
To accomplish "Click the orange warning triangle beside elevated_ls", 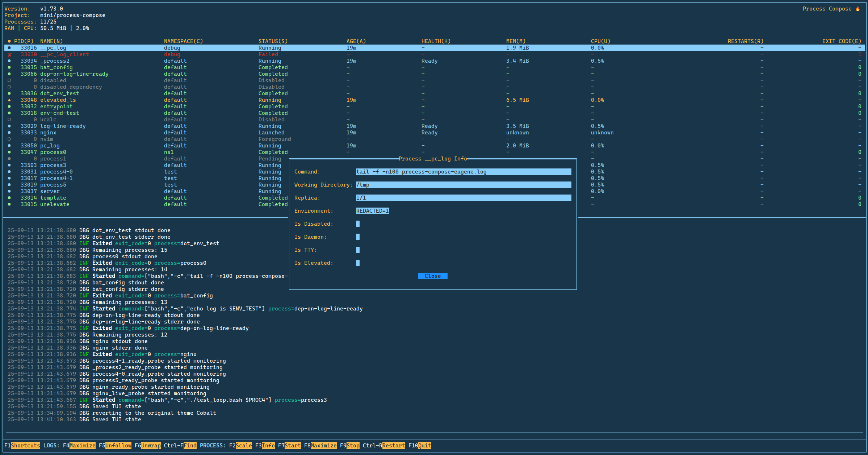I will [9, 100].
